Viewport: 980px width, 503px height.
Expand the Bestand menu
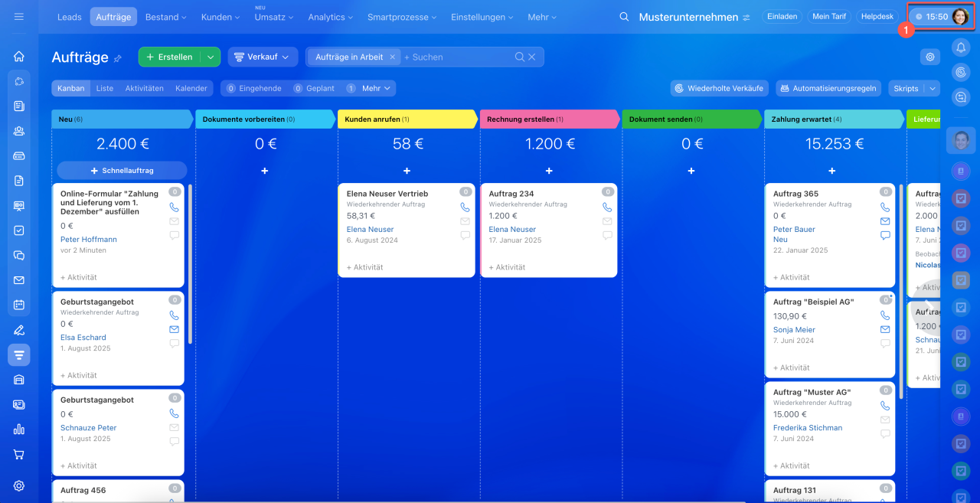(x=166, y=17)
